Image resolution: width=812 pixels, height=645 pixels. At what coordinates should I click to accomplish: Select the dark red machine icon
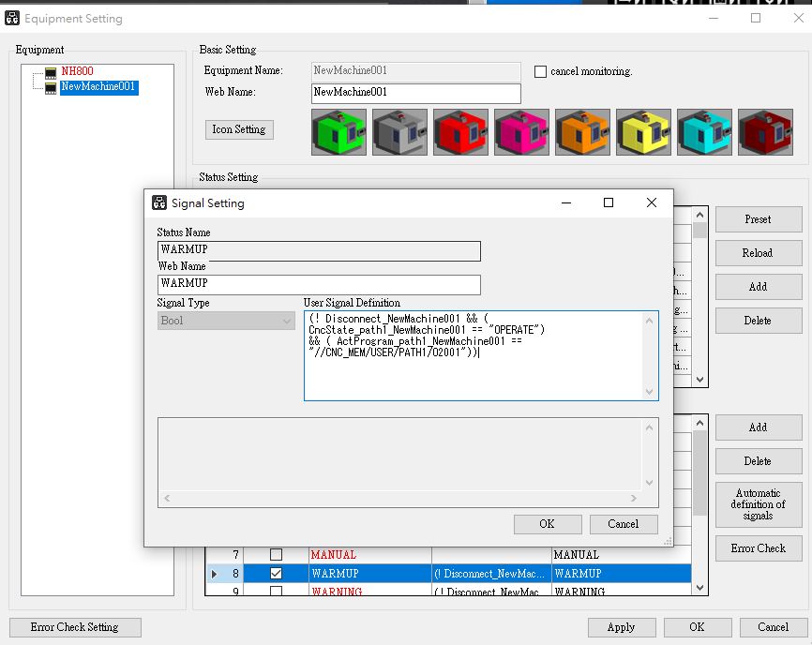point(765,132)
